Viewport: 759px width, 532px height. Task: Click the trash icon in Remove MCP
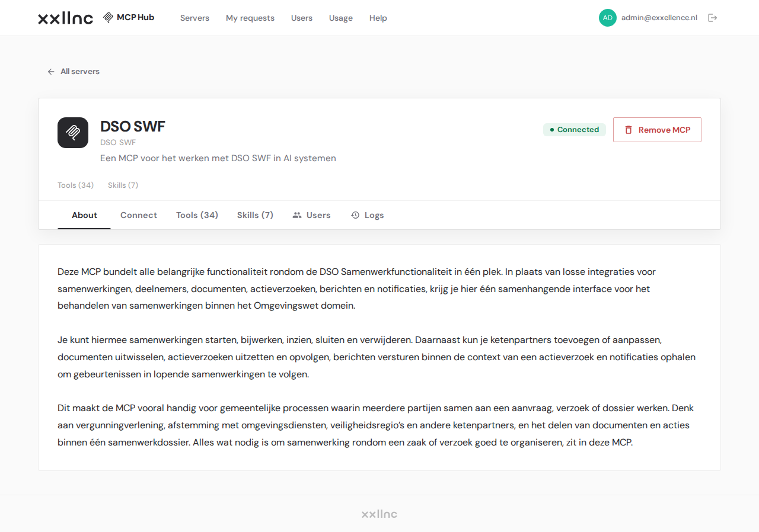(629, 130)
